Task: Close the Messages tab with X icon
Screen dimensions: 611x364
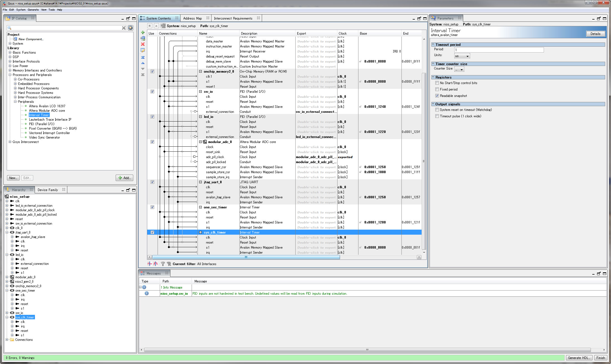Action: click(x=167, y=273)
